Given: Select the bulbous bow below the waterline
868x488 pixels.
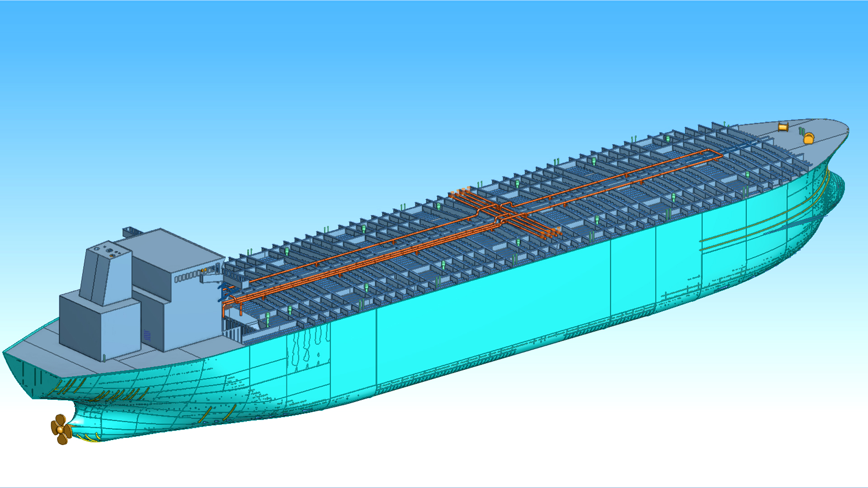Looking at the screenshot, I should tap(837, 190).
